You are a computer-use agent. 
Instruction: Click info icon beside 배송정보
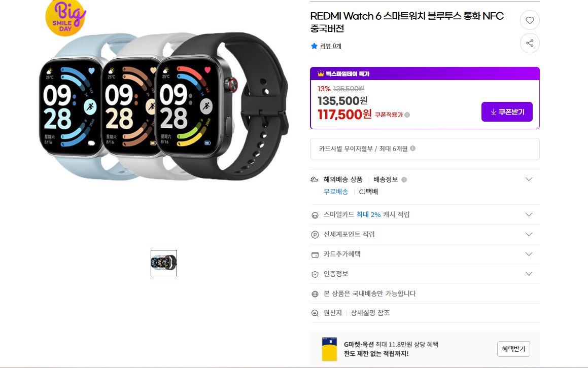pos(404,179)
